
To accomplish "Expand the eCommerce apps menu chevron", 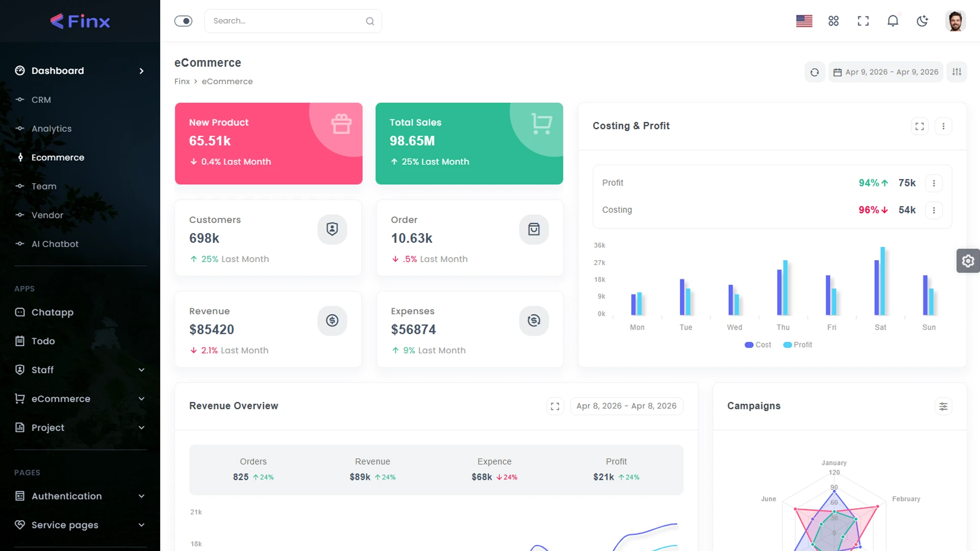I will (x=141, y=399).
